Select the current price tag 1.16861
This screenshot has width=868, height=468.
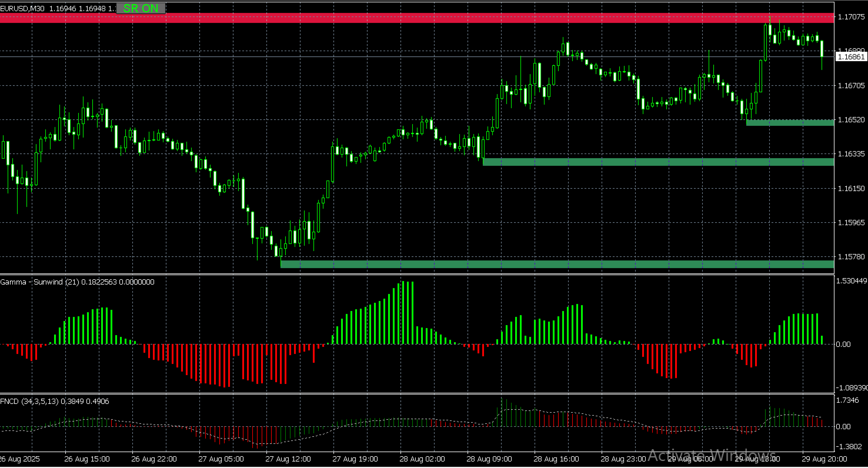click(851, 56)
